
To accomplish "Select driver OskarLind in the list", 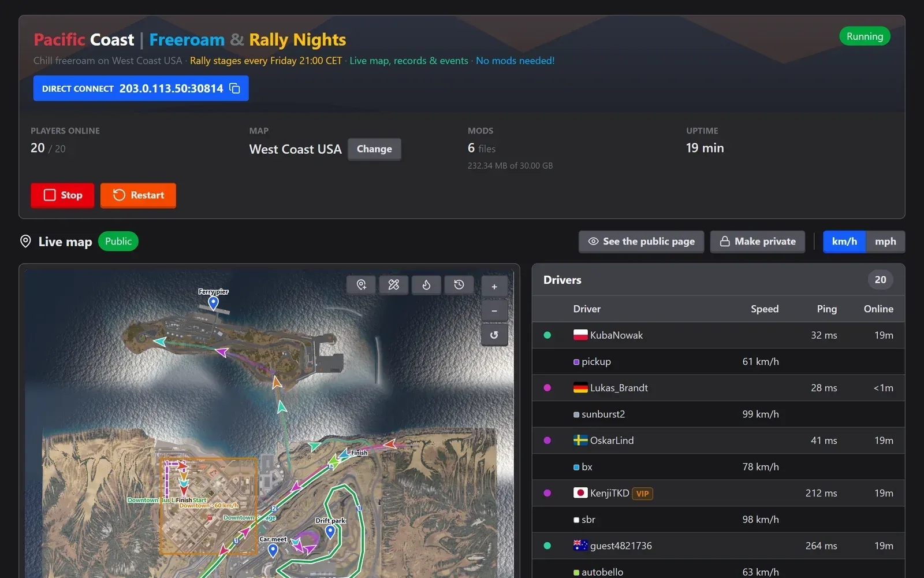I will point(718,440).
